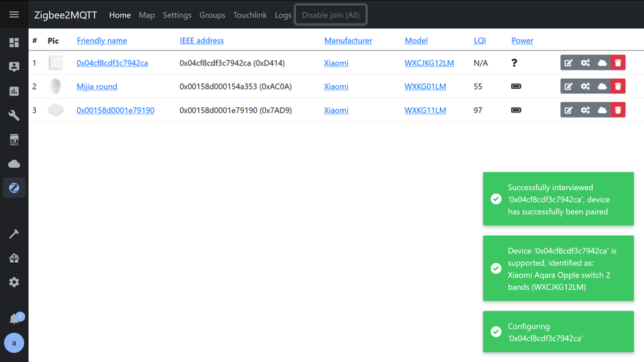644x362 pixels.
Task: Edit device 0x00158d0001e79190 name icon
Action: tap(568, 110)
